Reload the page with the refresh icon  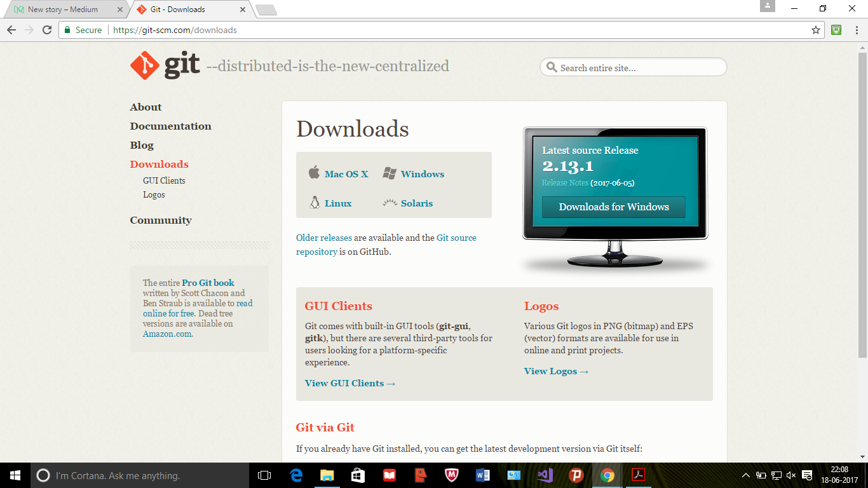(x=47, y=30)
